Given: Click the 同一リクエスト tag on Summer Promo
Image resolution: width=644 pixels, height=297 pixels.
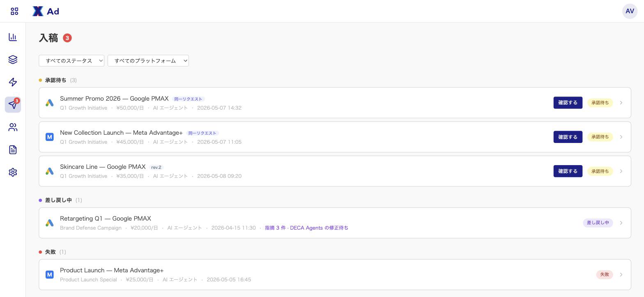Looking at the screenshot, I should pos(189,99).
